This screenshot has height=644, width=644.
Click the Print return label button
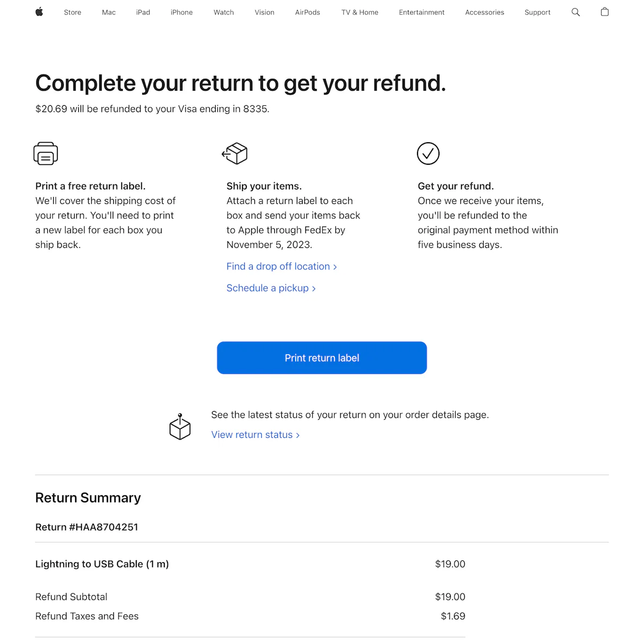(x=321, y=357)
